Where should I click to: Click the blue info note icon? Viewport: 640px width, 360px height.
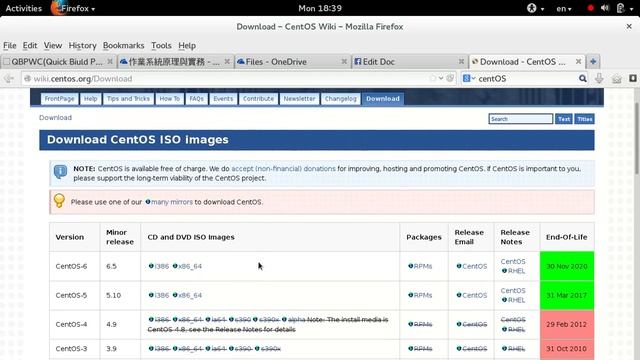pyautogui.click(x=60, y=171)
